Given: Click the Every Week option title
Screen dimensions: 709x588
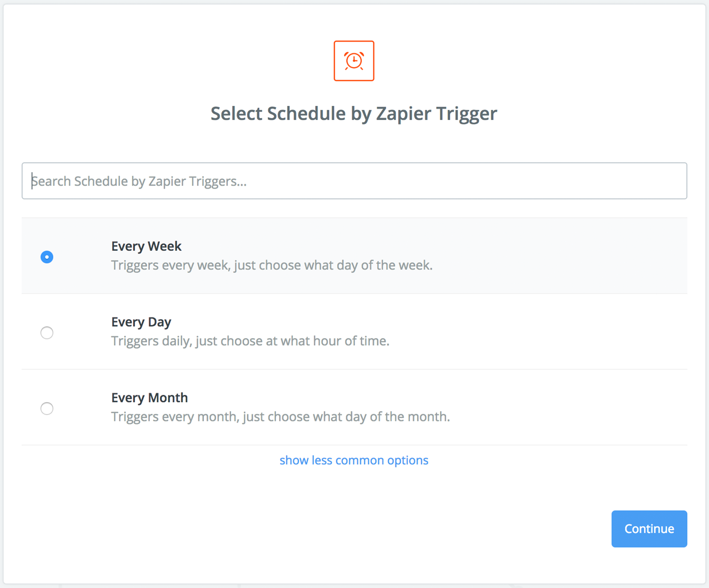Looking at the screenshot, I should [x=146, y=246].
